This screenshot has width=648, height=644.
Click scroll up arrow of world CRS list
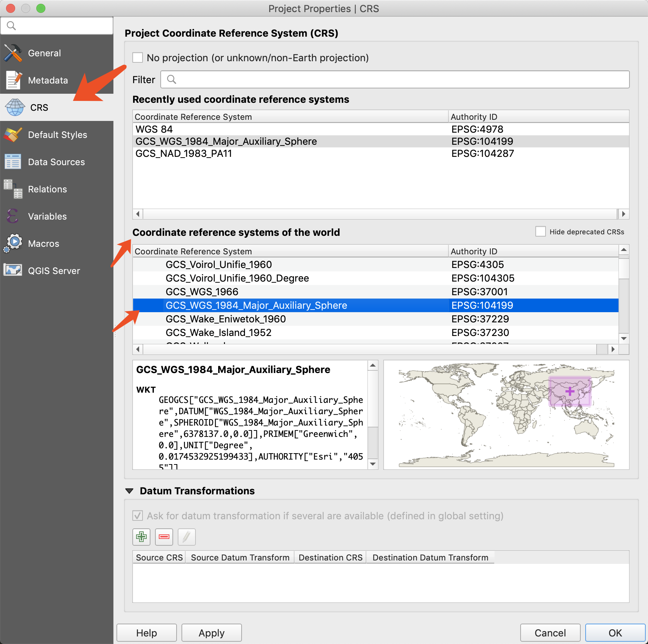pos(624,250)
